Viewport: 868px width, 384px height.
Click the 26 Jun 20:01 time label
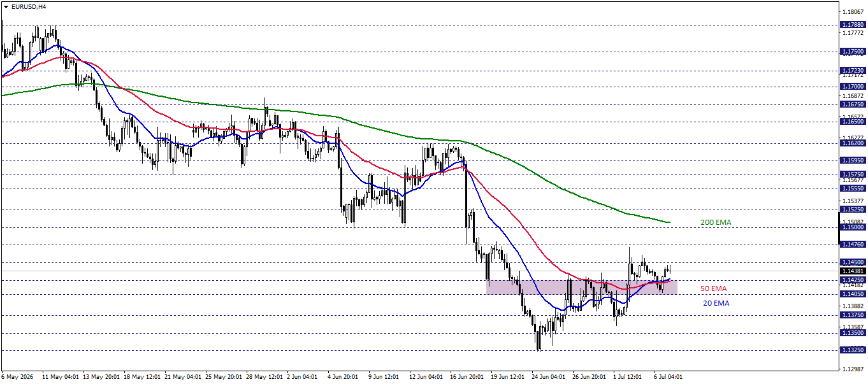590,376
